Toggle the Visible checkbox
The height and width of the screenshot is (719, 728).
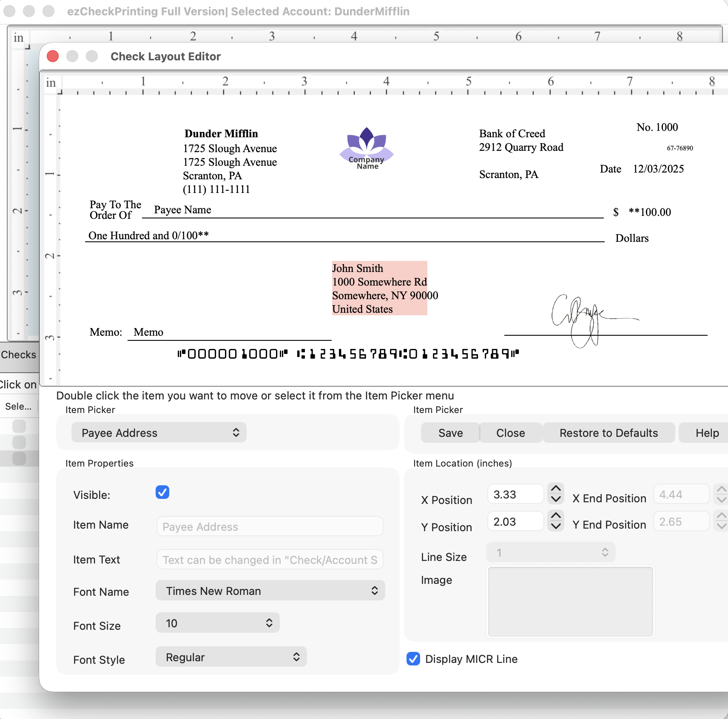pos(162,493)
